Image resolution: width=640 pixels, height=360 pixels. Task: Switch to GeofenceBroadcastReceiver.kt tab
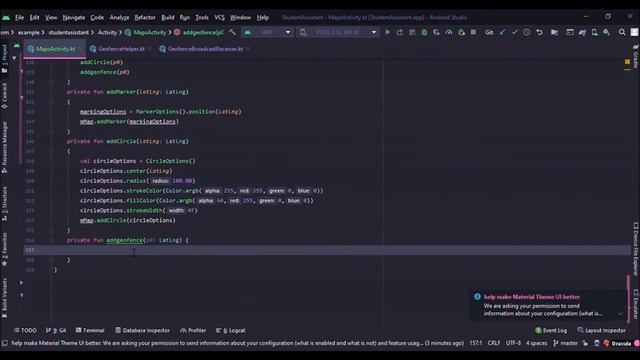pos(205,49)
